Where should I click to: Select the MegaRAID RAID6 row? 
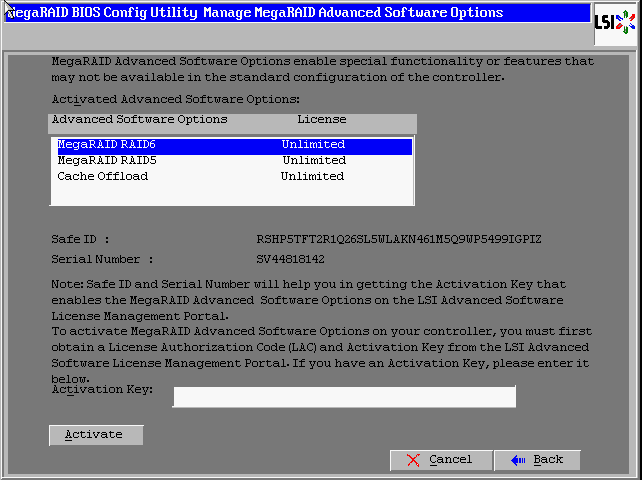click(231, 145)
